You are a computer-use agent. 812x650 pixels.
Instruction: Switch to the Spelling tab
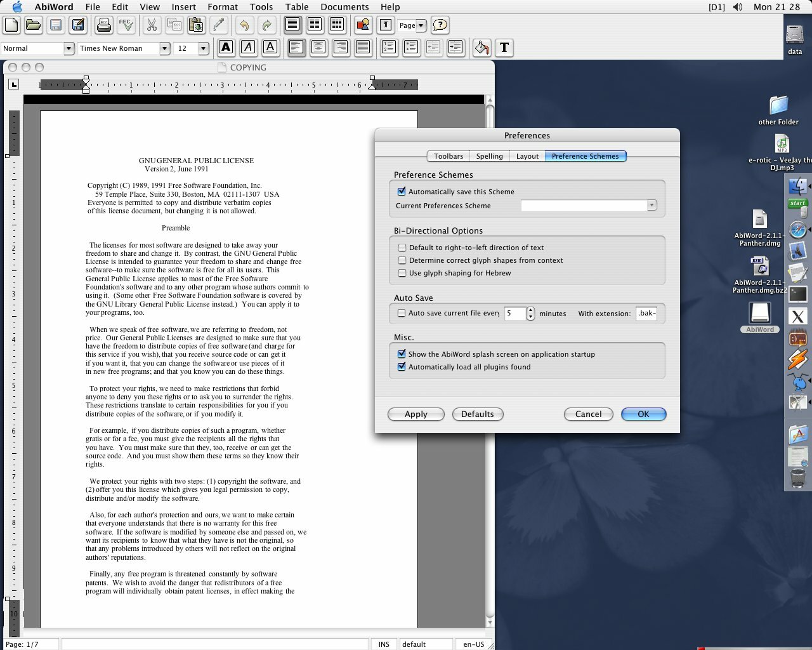pos(489,156)
